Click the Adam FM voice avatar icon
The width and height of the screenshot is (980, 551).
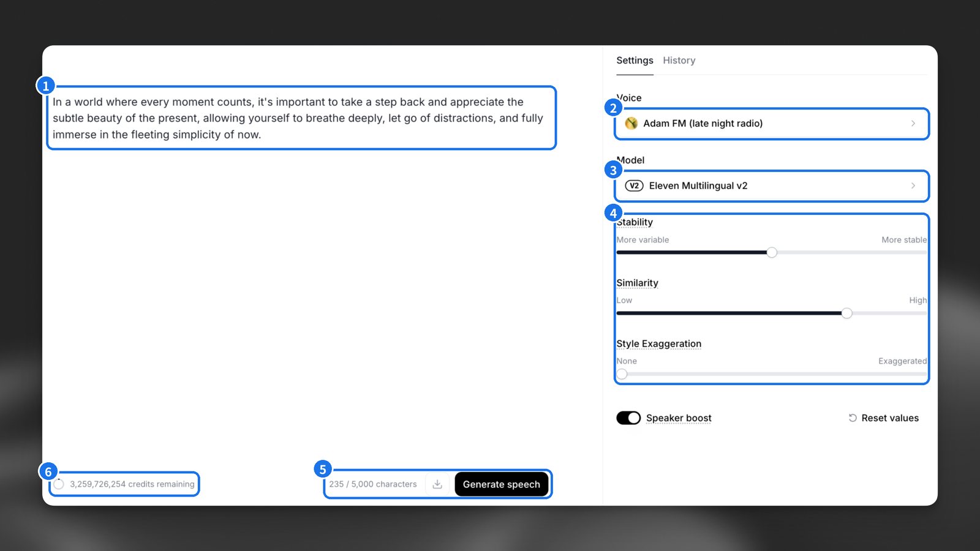coord(631,124)
